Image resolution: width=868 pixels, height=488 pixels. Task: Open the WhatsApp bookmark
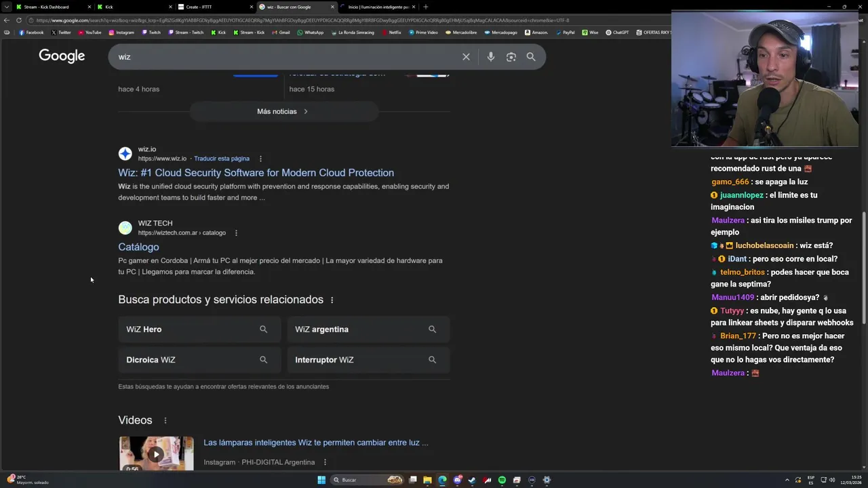coord(311,33)
